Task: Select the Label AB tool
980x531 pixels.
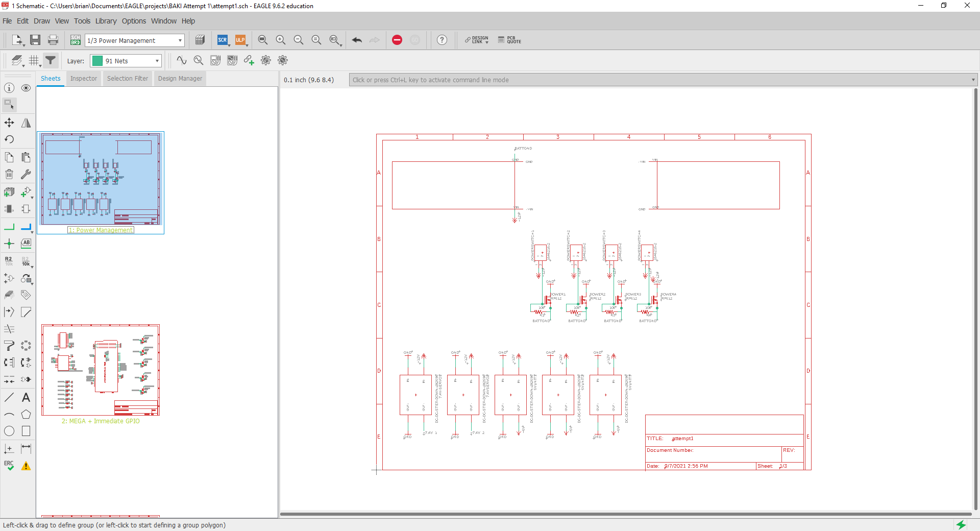Action: coord(26,244)
